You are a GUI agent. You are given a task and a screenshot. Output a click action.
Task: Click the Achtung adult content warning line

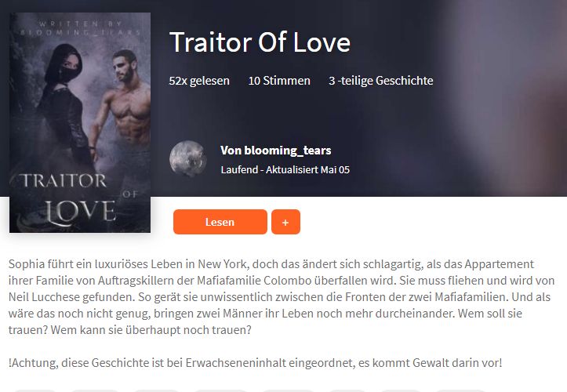pyautogui.click(x=256, y=363)
